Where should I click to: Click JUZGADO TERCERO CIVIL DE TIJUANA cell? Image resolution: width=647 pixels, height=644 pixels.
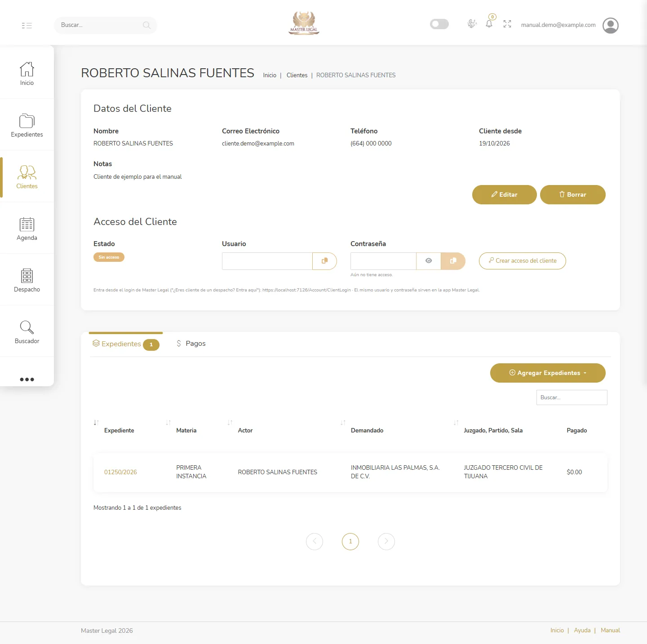pyautogui.click(x=503, y=472)
